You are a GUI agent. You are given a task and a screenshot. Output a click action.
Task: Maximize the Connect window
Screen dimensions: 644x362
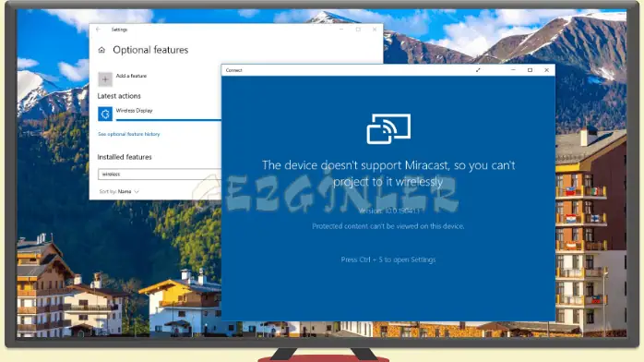coord(530,70)
